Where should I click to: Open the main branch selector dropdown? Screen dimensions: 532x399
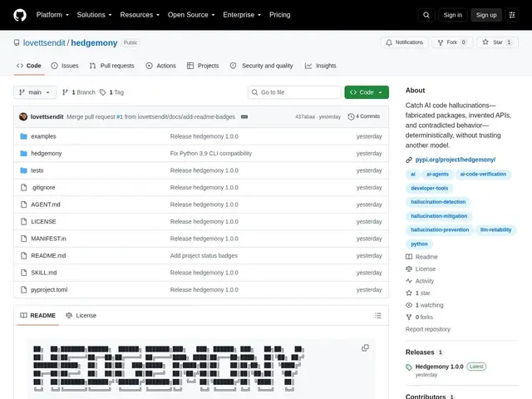35,92
